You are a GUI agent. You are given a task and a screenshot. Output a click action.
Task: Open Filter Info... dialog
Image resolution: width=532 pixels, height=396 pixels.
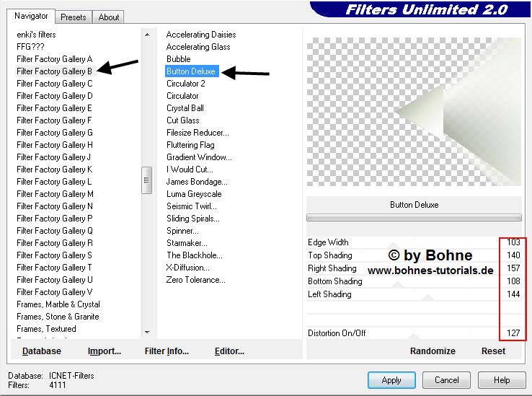point(167,351)
